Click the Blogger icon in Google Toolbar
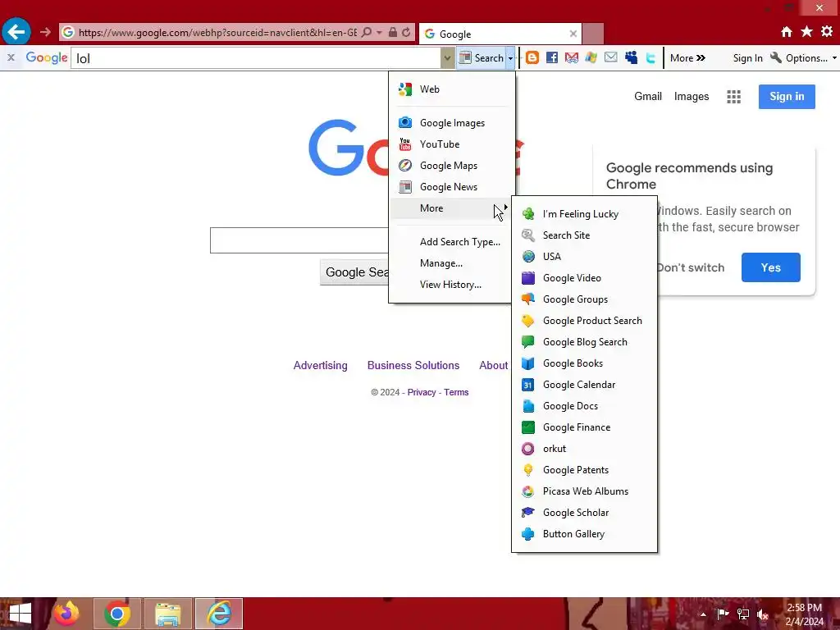This screenshot has height=630, width=840. (532, 58)
